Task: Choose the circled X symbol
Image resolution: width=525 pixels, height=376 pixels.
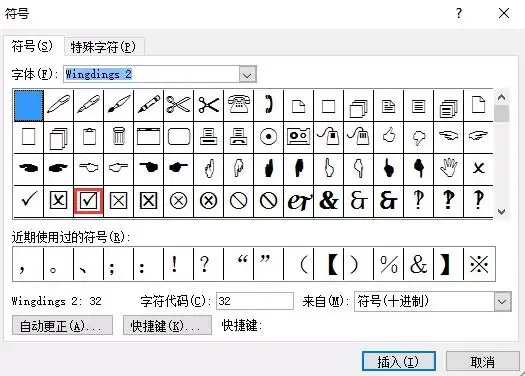Action: 178,201
